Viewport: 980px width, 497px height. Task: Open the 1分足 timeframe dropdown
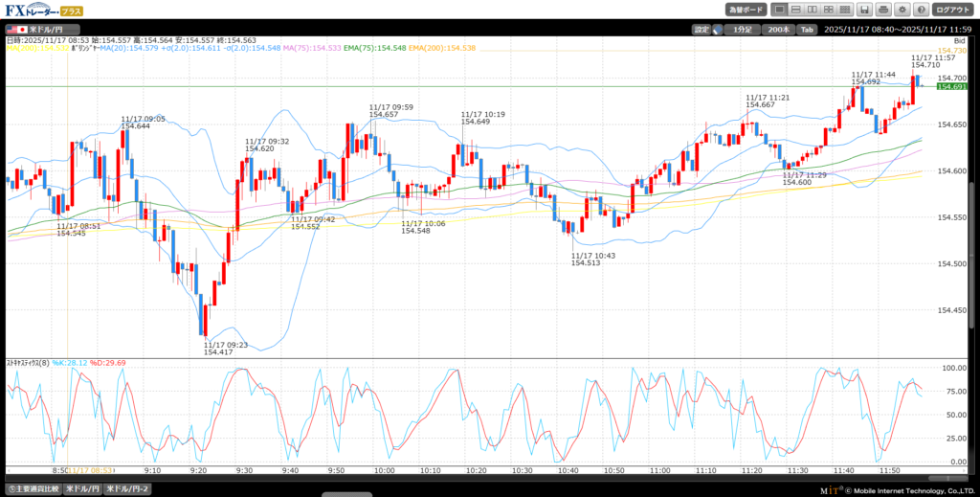coord(741,30)
